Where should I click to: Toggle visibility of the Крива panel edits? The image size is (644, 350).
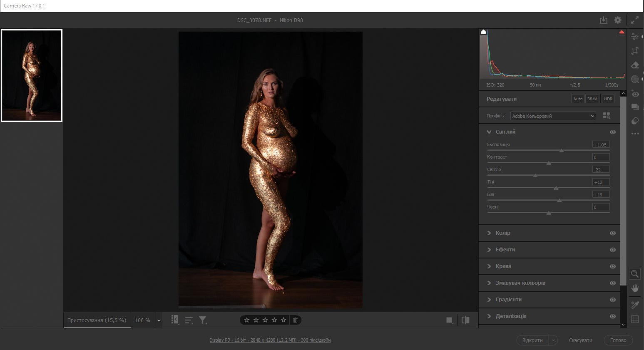click(613, 266)
